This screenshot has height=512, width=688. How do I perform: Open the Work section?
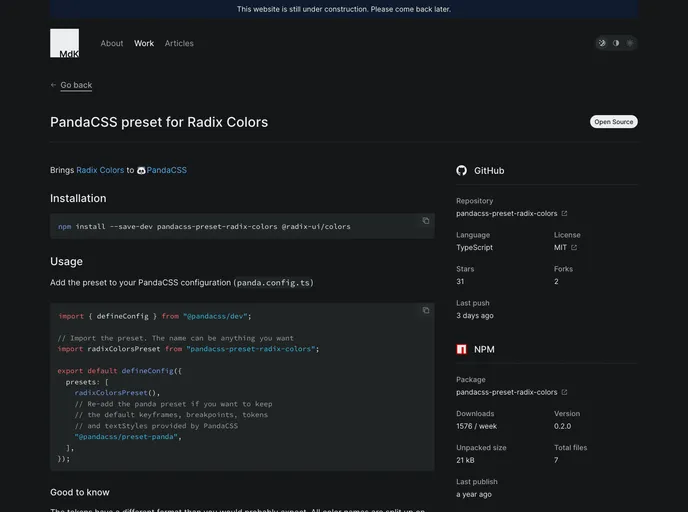(x=144, y=43)
